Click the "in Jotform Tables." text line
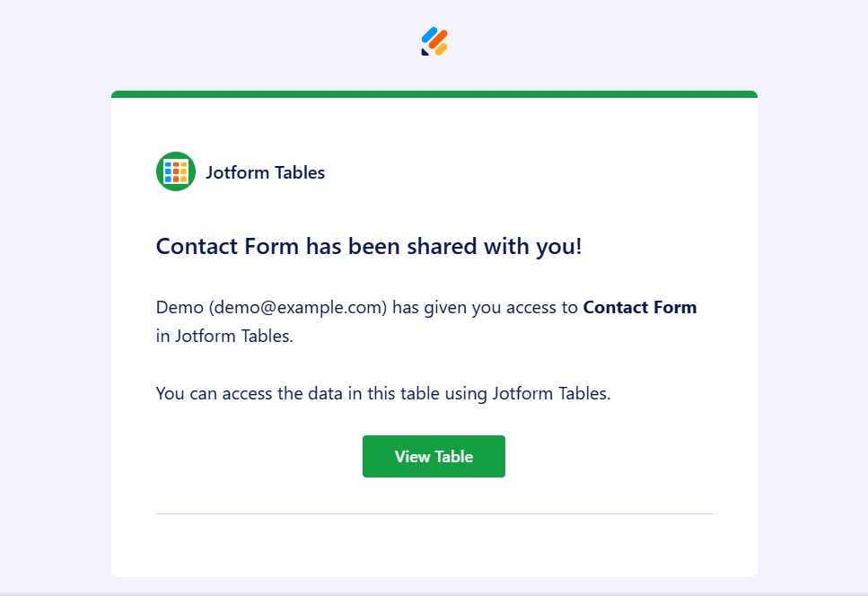 click(x=224, y=337)
